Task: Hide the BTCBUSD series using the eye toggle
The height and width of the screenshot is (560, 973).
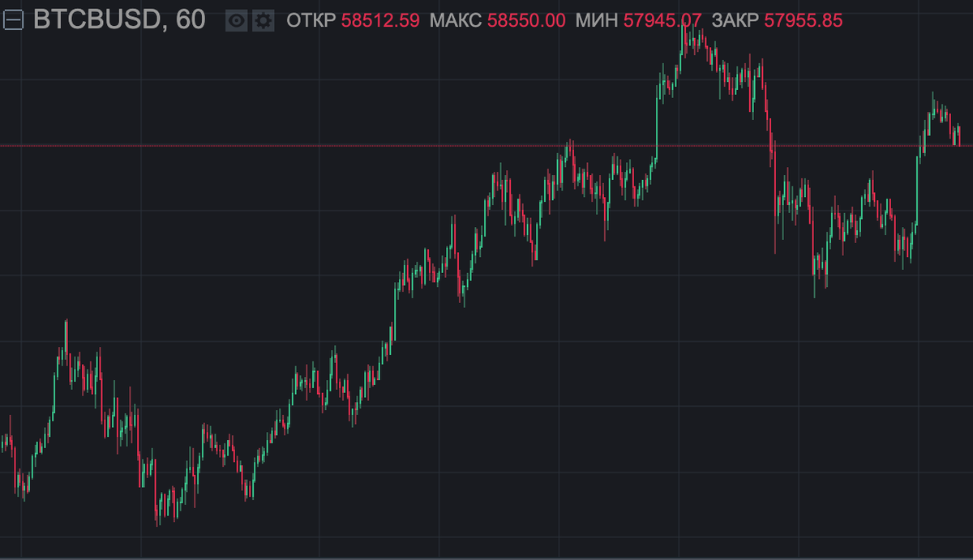Action: pos(236,19)
